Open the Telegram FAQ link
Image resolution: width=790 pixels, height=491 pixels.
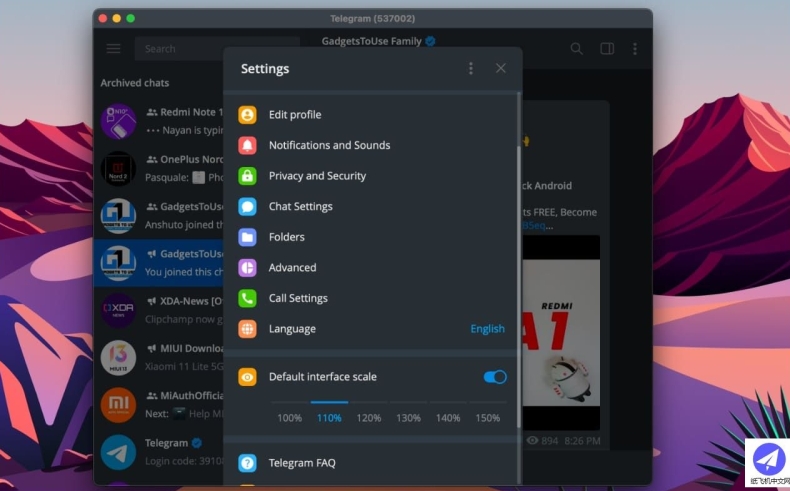[301, 463]
